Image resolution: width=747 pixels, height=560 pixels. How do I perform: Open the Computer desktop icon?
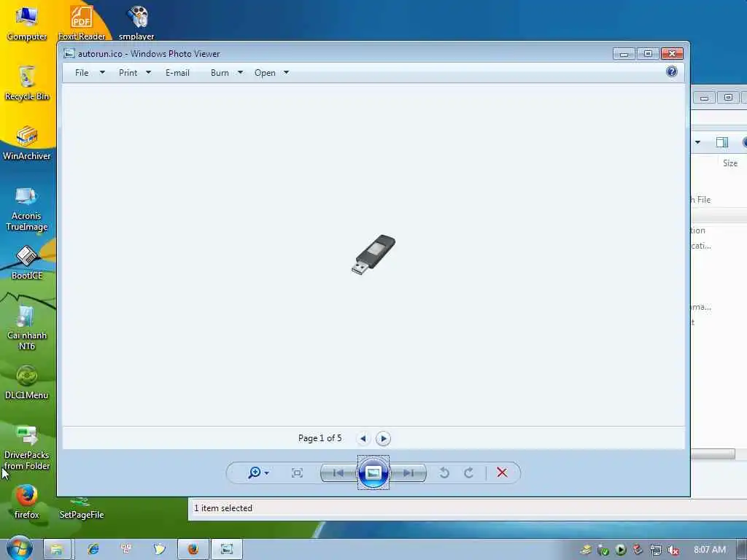pos(27,24)
